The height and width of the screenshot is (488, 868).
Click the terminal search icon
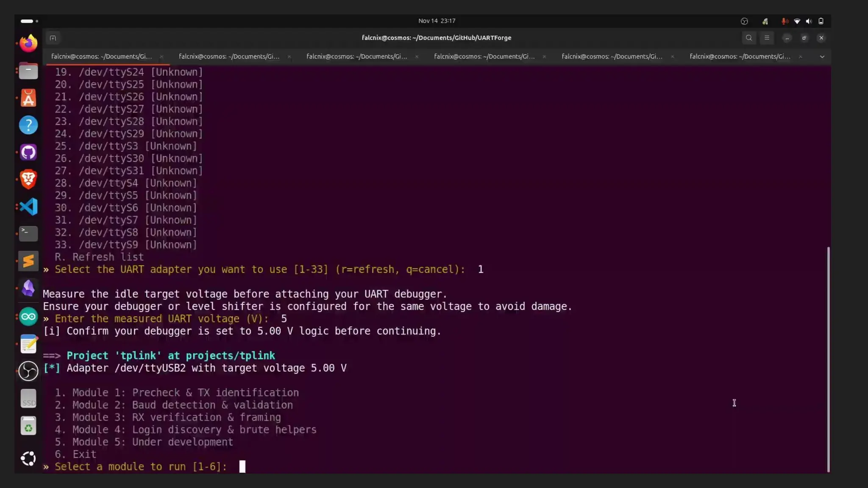[749, 38]
